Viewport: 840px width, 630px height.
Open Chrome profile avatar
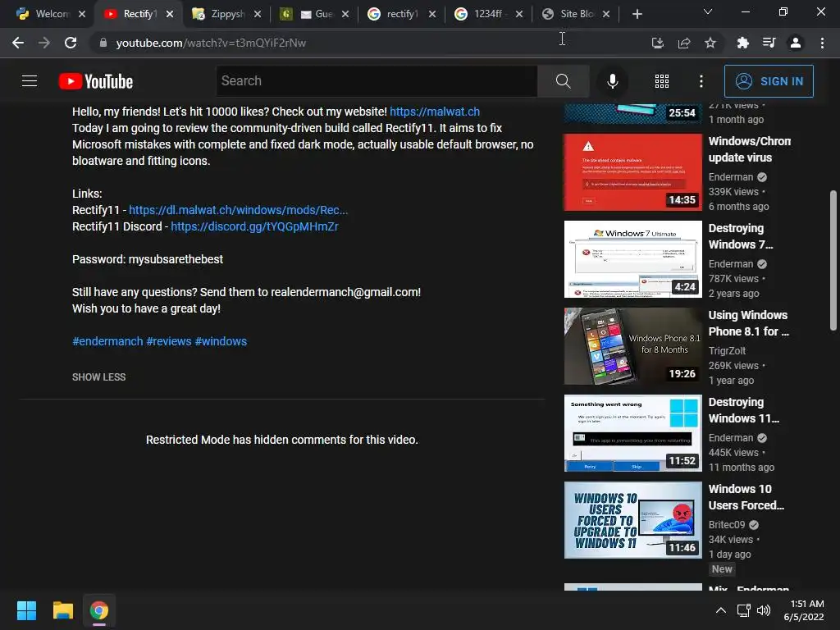[x=796, y=43]
